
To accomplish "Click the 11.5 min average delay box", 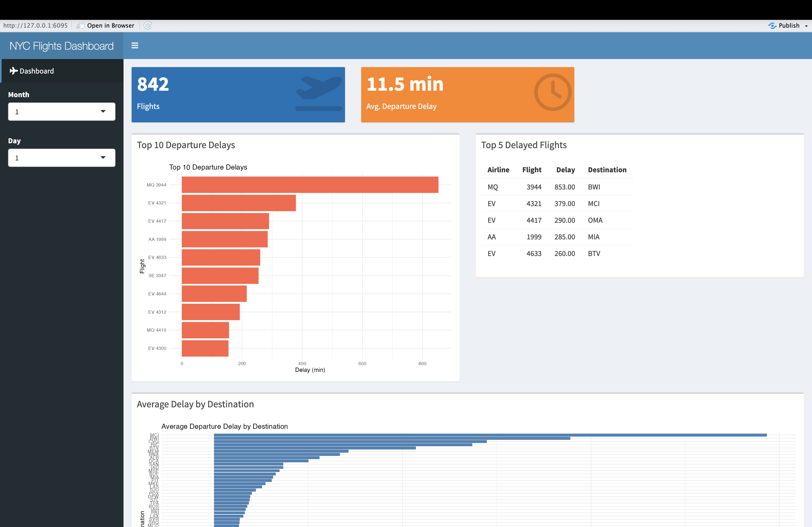I will 467,94.
